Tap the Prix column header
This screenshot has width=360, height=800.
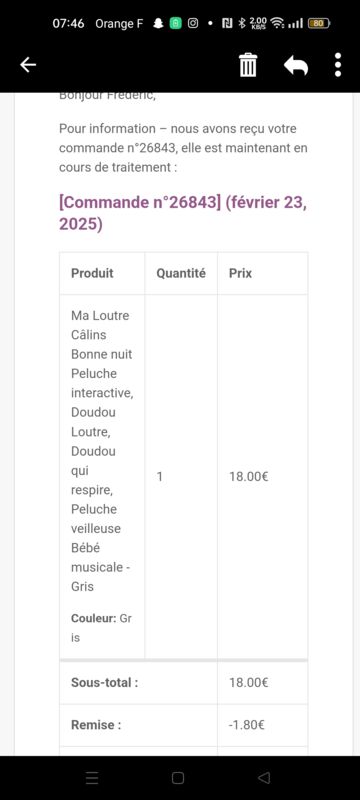click(240, 273)
